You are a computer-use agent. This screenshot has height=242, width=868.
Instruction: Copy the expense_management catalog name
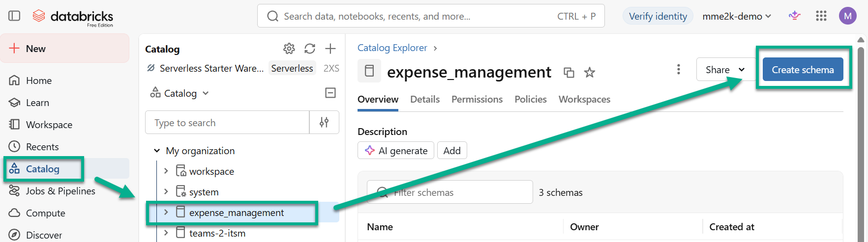[569, 73]
